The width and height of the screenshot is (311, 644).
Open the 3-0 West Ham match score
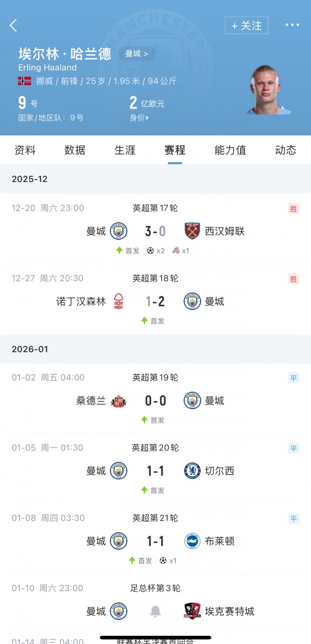[x=155, y=231]
